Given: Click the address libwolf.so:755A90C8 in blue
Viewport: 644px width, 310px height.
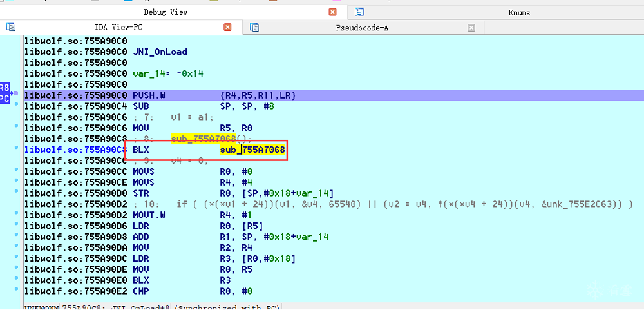Looking at the screenshot, I should tap(76, 150).
